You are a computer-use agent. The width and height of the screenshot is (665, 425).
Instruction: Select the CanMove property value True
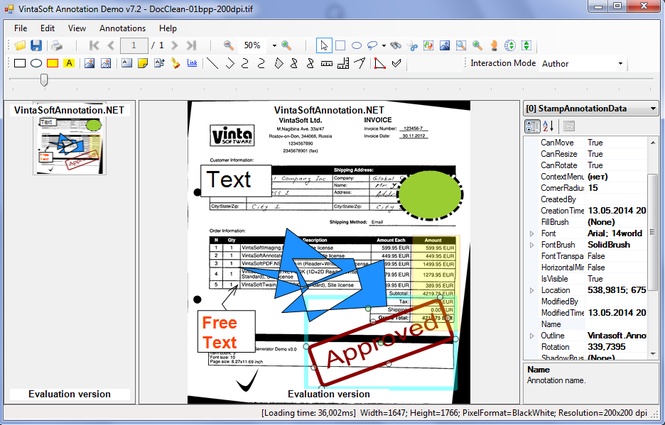(x=595, y=143)
